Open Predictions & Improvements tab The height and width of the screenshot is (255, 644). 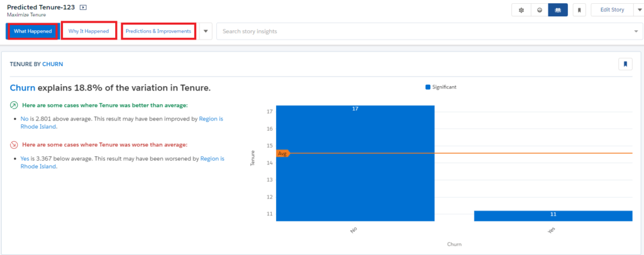(158, 31)
